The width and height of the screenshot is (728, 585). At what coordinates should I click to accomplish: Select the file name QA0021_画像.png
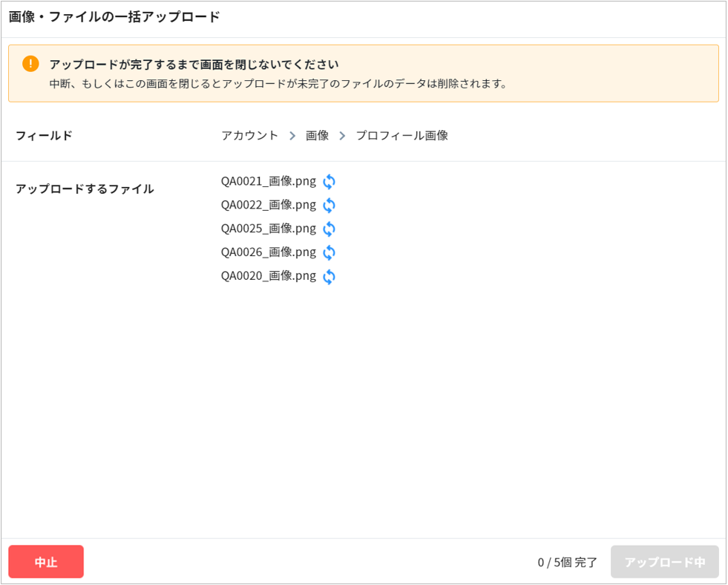tap(268, 181)
